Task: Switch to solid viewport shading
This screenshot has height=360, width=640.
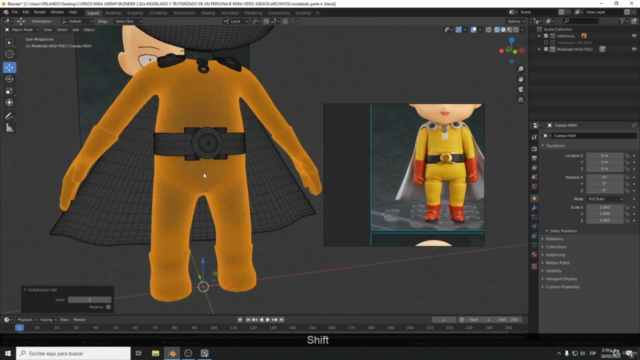Action: [x=503, y=30]
